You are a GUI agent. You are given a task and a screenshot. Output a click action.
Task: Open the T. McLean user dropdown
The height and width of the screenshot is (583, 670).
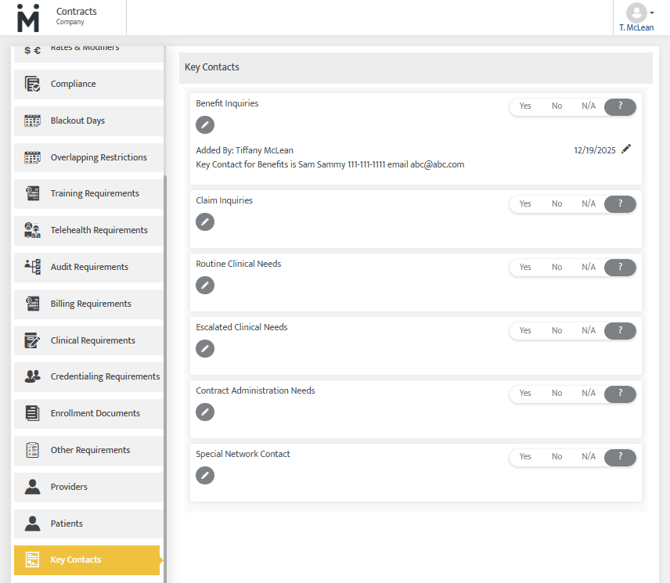637,18
